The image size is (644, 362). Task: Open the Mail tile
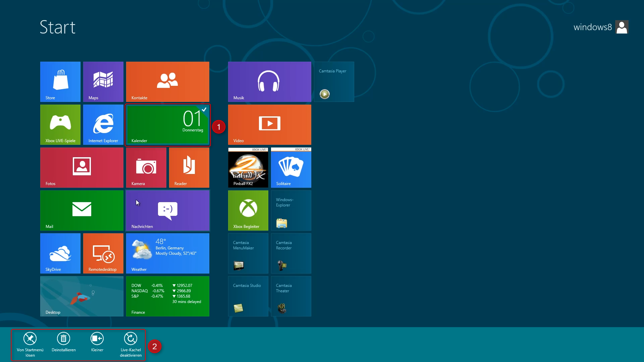(82, 210)
